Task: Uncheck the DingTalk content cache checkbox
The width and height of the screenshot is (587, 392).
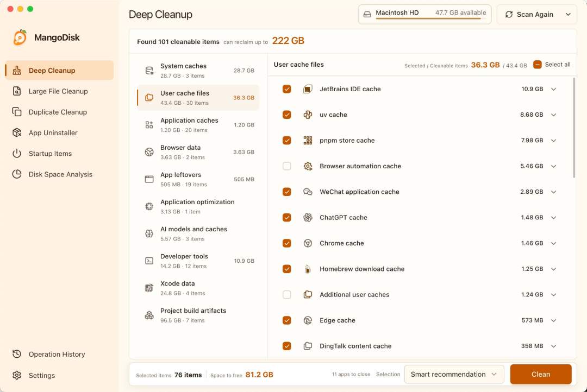Action: (287, 346)
